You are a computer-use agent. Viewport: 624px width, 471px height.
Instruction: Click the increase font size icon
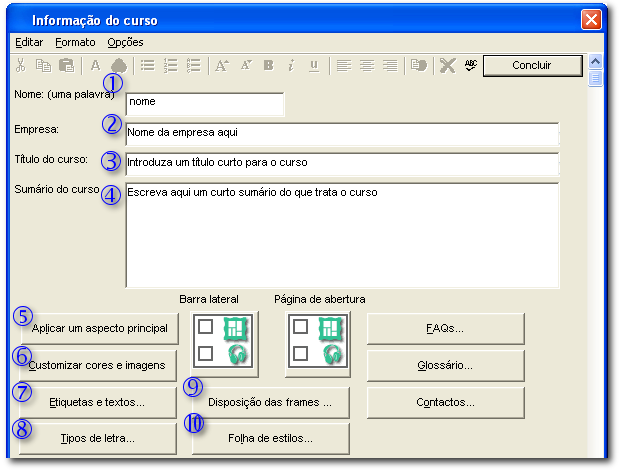(x=222, y=66)
